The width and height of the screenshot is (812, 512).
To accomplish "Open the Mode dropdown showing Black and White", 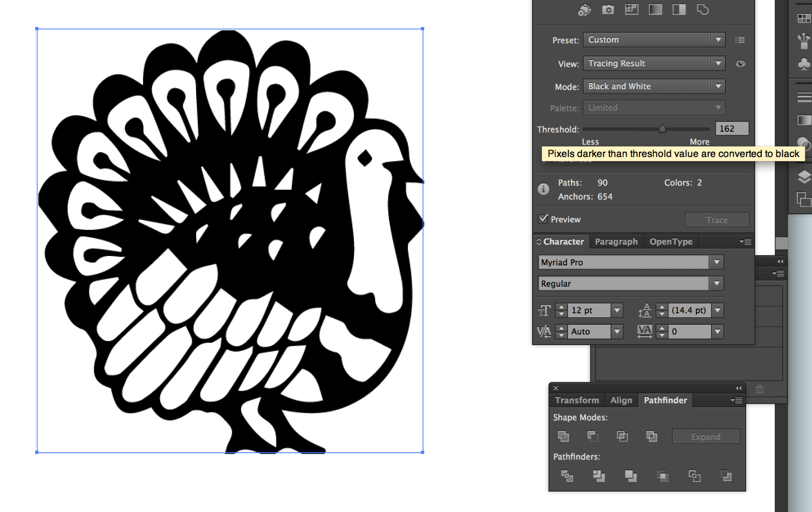I will click(x=654, y=86).
